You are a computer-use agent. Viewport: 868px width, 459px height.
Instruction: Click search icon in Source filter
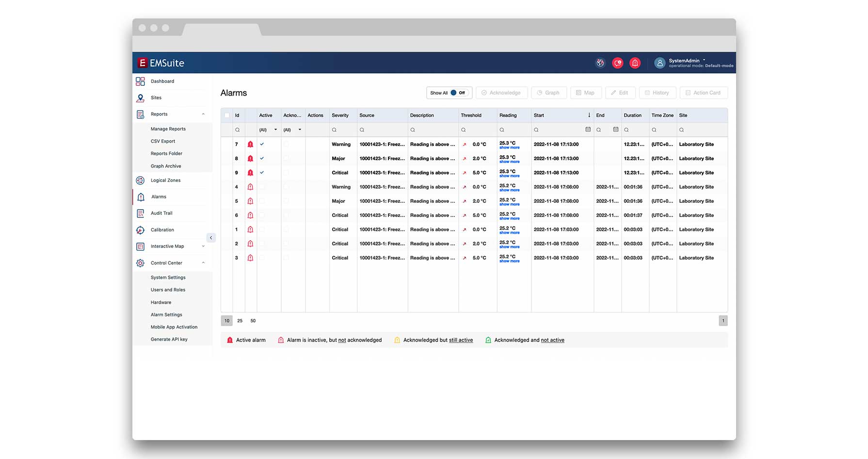362,130
